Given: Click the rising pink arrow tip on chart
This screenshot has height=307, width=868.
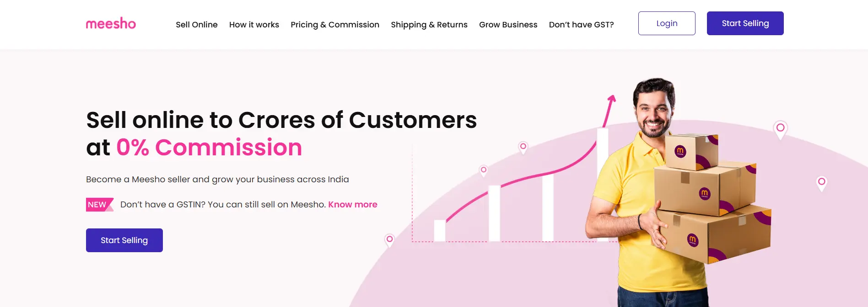Looking at the screenshot, I should pos(612,98).
